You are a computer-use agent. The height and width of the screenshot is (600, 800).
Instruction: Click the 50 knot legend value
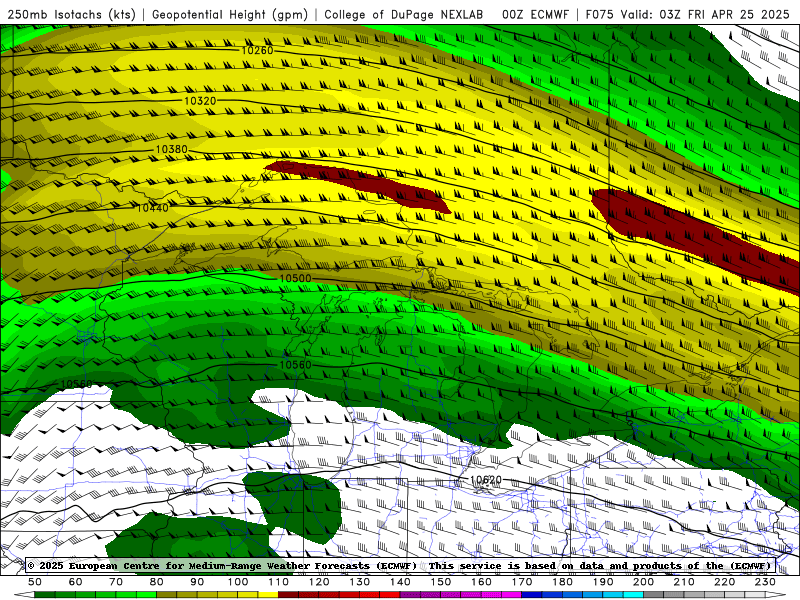(35, 582)
